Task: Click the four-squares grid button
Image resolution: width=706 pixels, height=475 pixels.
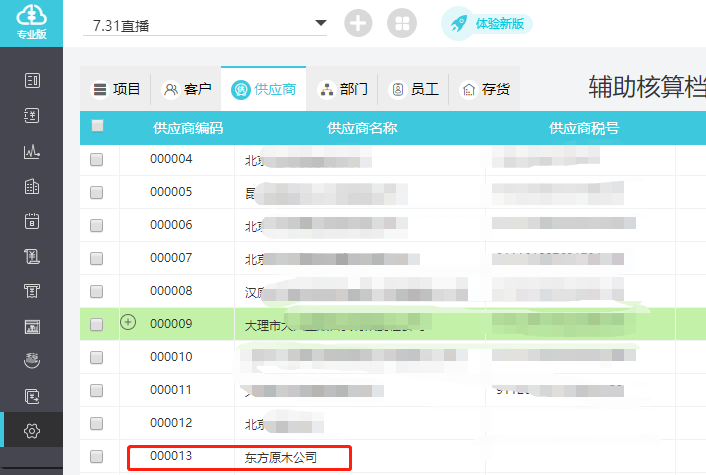Action: [x=402, y=23]
